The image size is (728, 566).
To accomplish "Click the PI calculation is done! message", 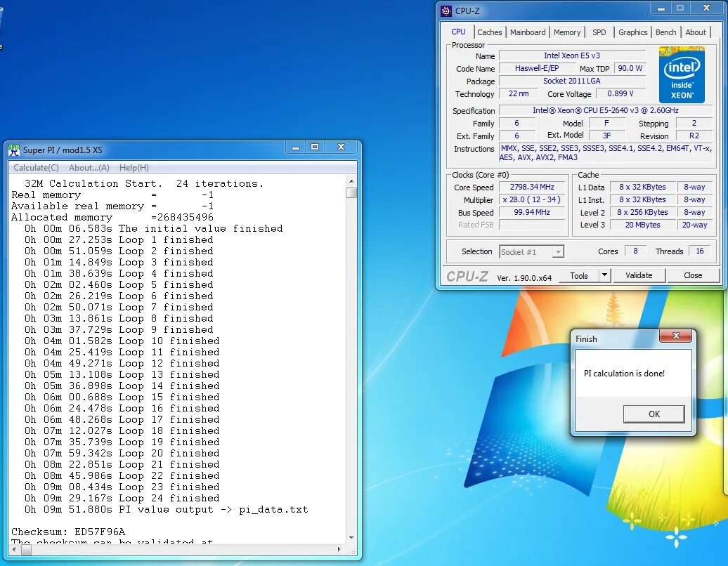I will pyautogui.click(x=624, y=374).
